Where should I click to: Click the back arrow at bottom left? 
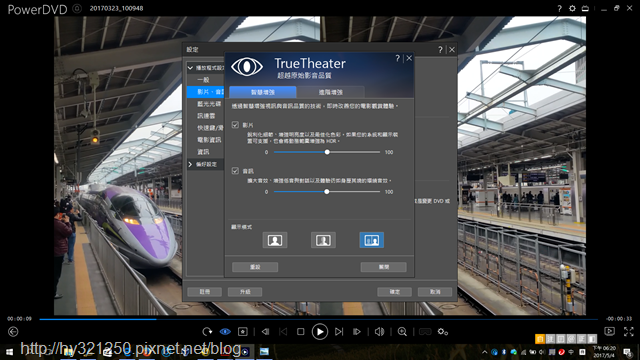(x=13, y=332)
